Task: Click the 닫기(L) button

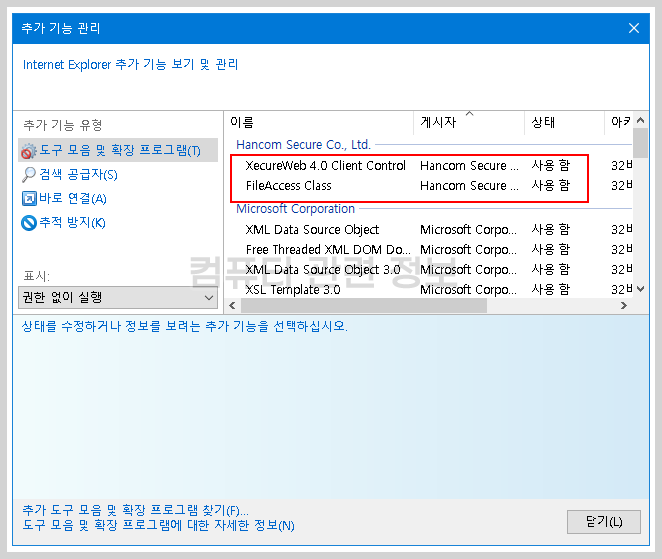Action: [x=604, y=522]
